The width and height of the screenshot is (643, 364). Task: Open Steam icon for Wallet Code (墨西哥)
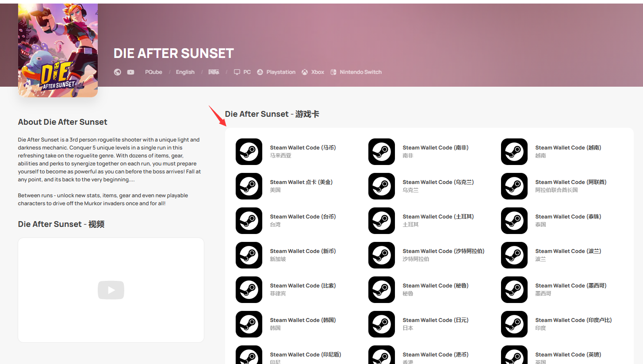click(514, 290)
